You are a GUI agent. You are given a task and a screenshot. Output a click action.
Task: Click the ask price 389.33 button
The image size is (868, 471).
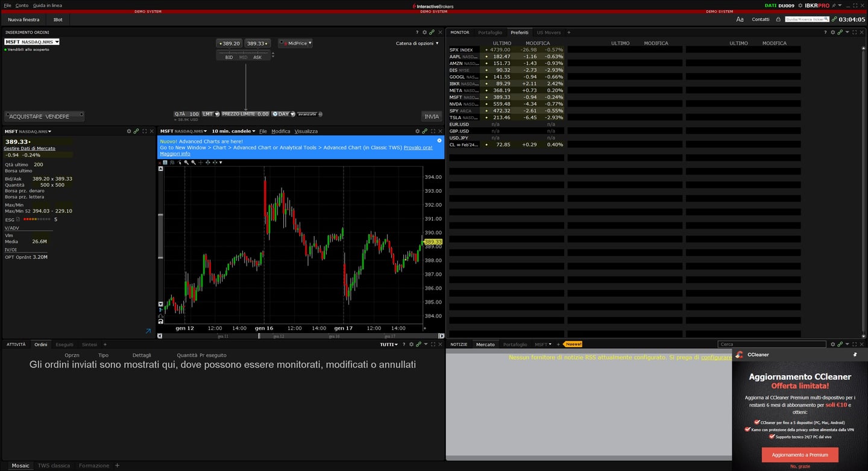(x=257, y=43)
